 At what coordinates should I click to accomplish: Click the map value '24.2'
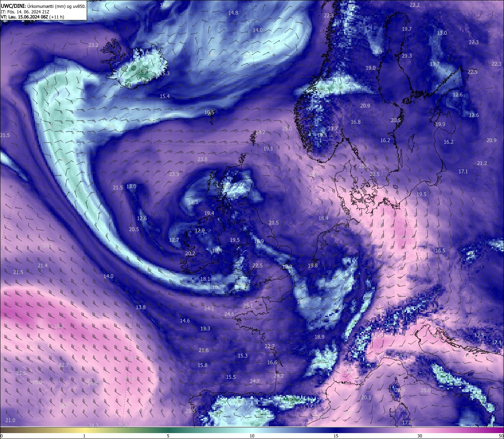click(x=279, y=376)
